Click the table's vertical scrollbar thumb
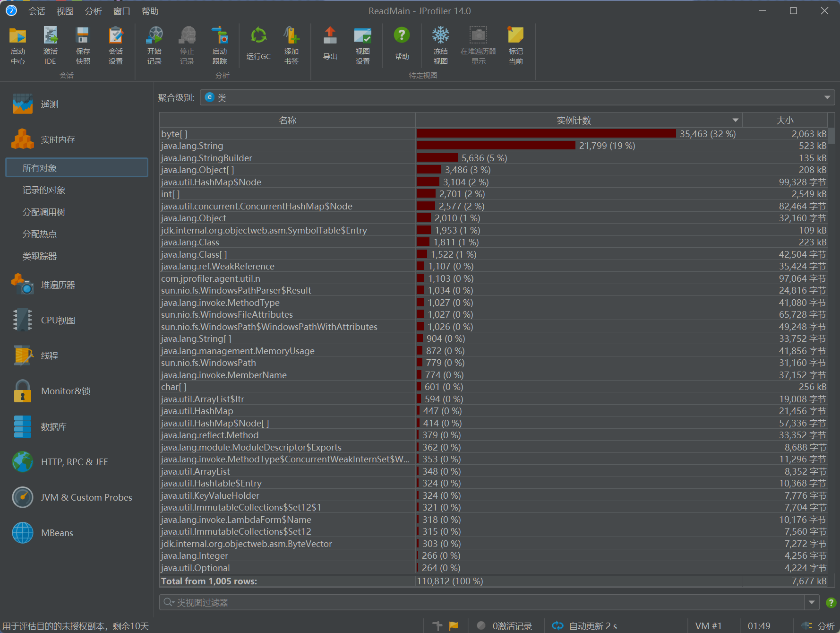 click(831, 135)
